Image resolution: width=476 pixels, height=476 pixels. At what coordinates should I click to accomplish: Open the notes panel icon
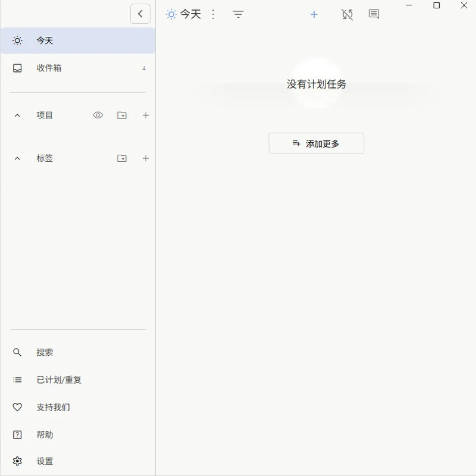[374, 14]
